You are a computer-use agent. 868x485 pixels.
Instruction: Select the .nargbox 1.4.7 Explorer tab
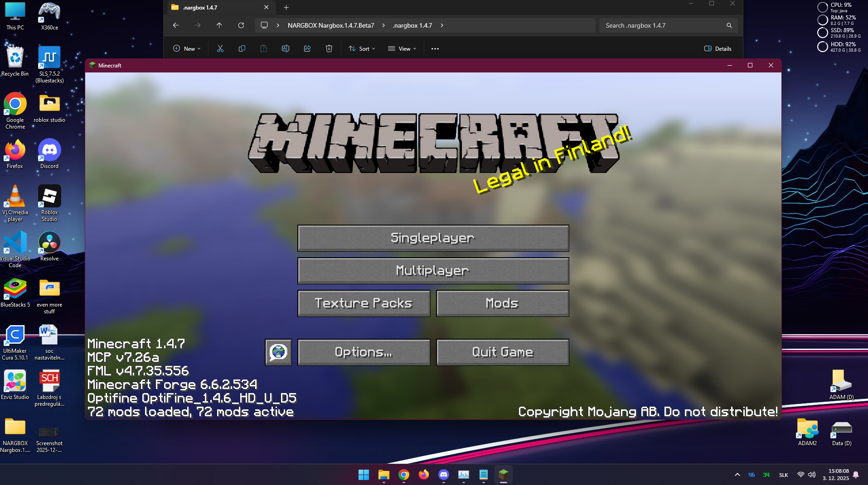[220, 7]
